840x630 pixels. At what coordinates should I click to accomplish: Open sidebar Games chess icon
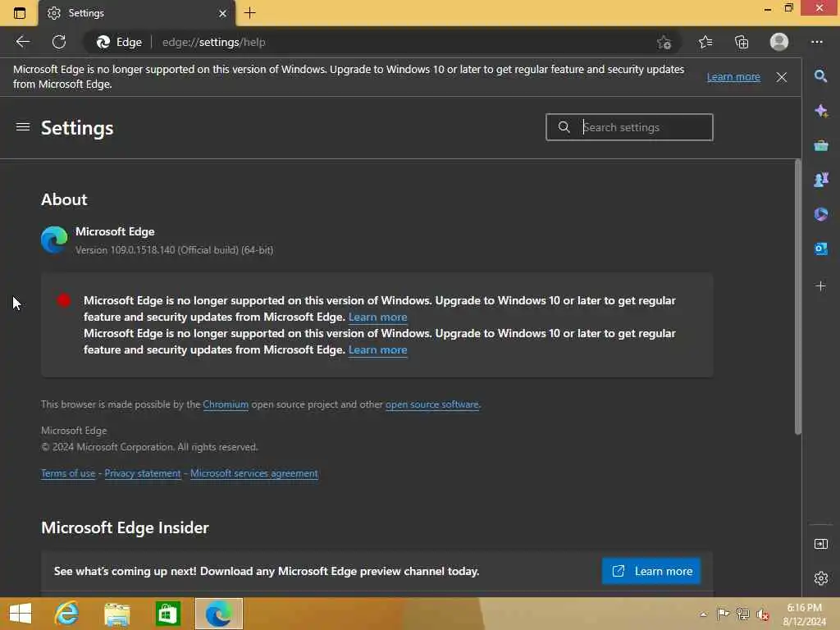point(820,180)
